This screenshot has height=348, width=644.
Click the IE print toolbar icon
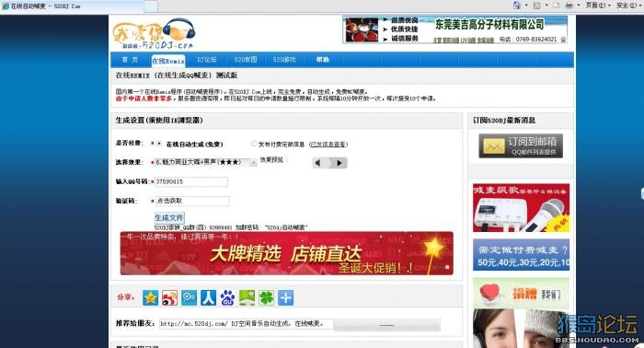coord(569,6)
